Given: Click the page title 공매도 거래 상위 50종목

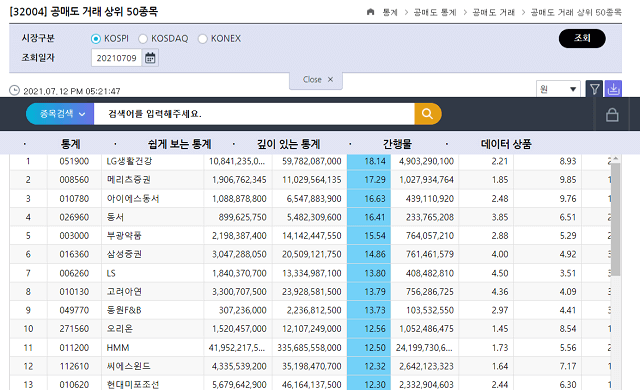Looking at the screenshot, I should pos(104,11).
